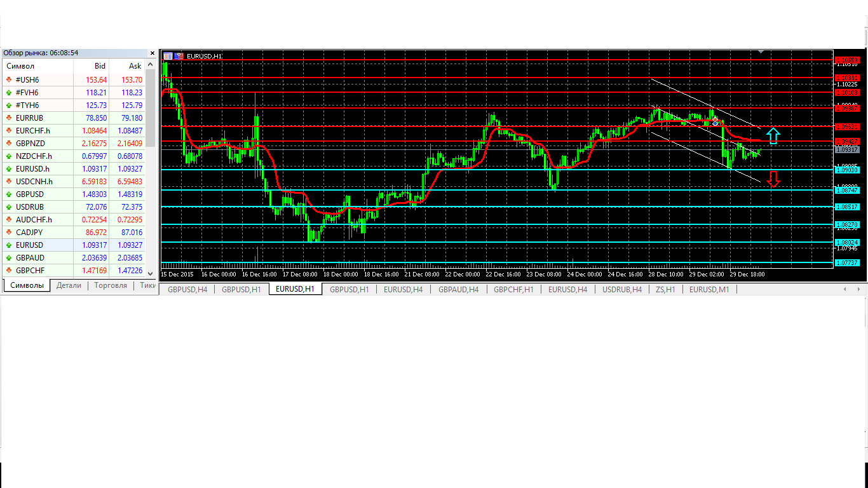Open the EURUSD,M1 chart tab
Viewport: 868px width, 488px height.
coord(709,289)
